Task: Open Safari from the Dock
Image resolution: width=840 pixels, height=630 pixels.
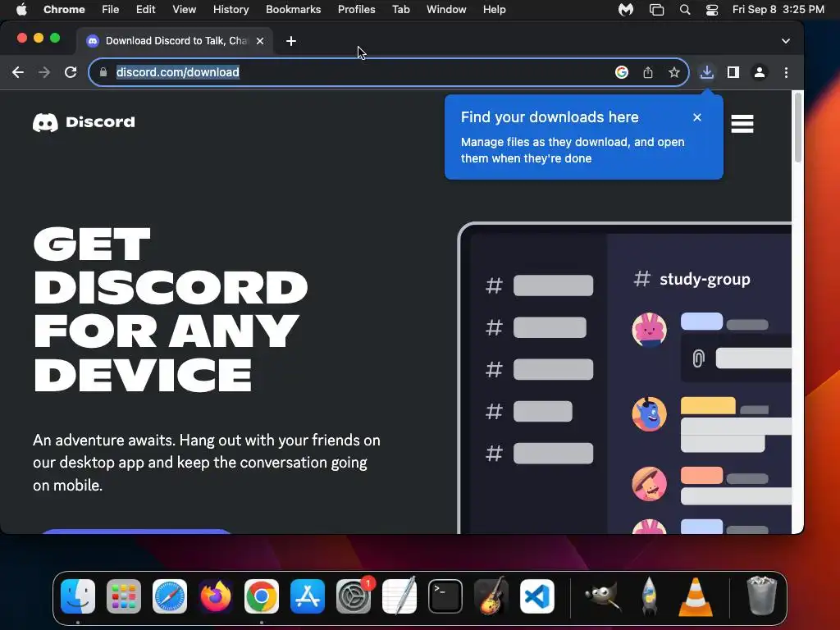Action: coord(170,596)
